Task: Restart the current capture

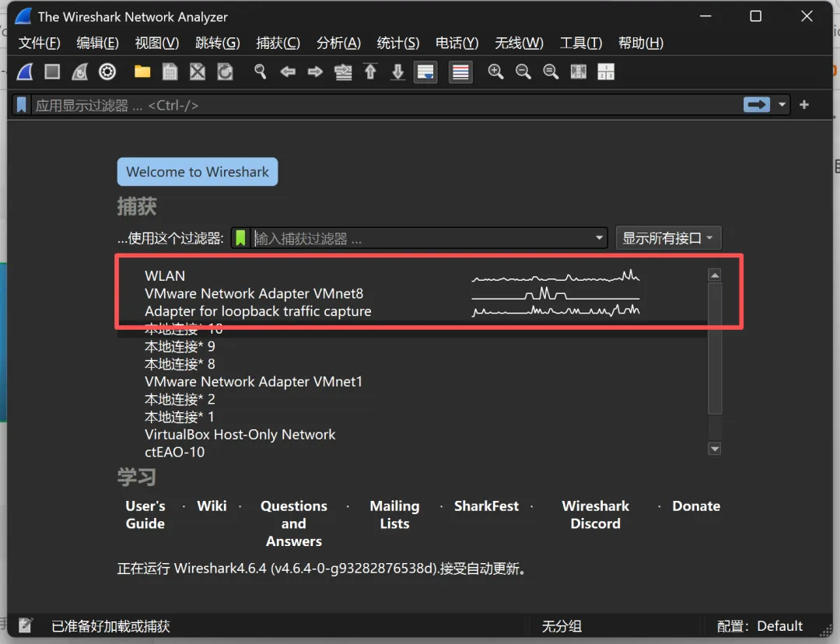Action: 80,72
